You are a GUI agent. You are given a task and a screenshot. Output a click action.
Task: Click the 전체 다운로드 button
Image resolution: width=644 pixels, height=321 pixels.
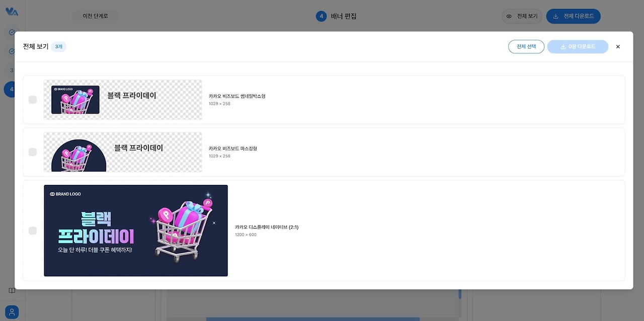coord(573,16)
